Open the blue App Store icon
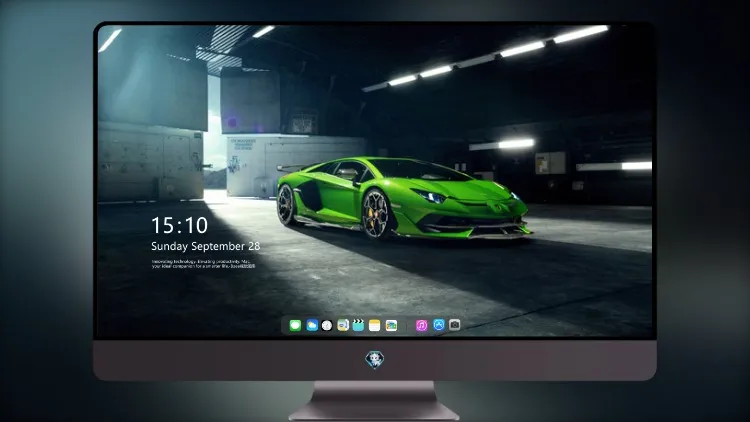 [x=439, y=325]
